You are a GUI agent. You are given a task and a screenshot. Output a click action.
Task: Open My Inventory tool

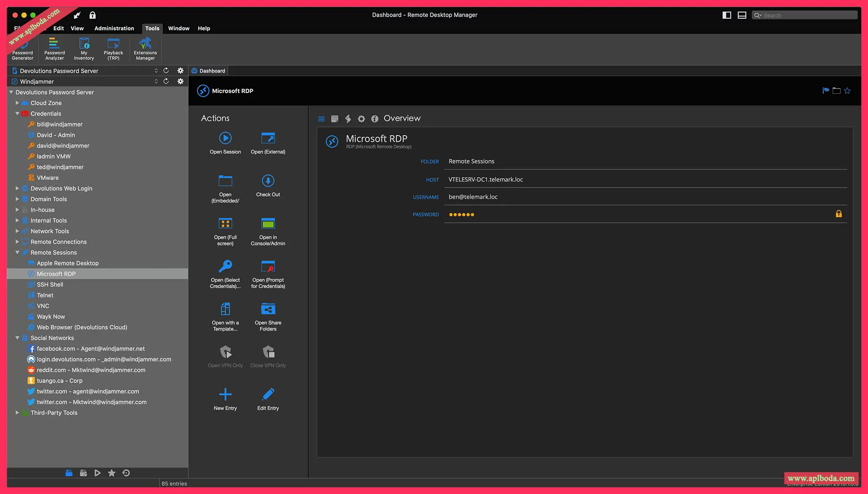84,49
